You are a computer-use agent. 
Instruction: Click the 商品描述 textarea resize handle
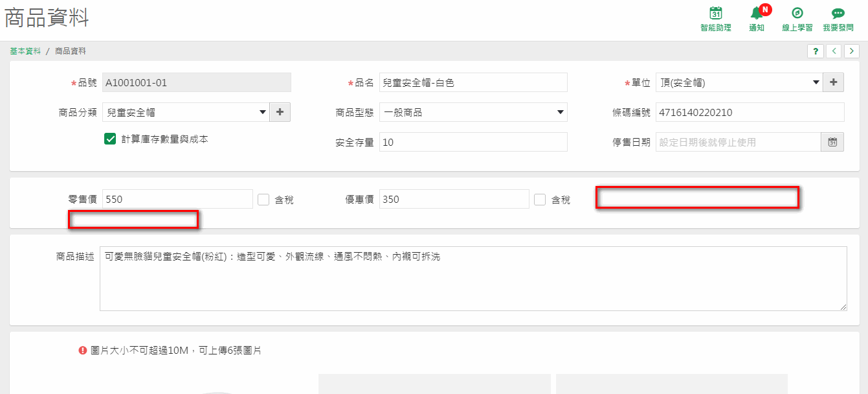click(x=843, y=307)
